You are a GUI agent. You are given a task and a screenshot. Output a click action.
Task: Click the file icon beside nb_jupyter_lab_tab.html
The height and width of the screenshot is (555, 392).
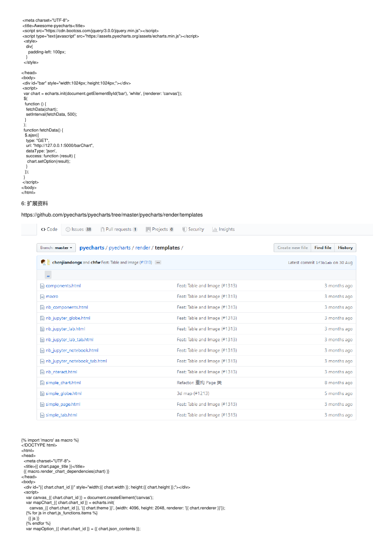click(42, 340)
